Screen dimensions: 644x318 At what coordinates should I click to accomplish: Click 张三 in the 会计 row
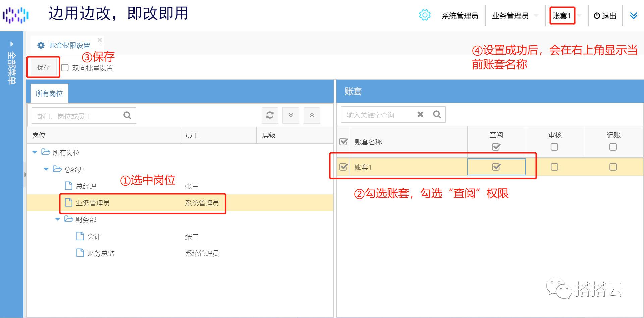point(192,237)
